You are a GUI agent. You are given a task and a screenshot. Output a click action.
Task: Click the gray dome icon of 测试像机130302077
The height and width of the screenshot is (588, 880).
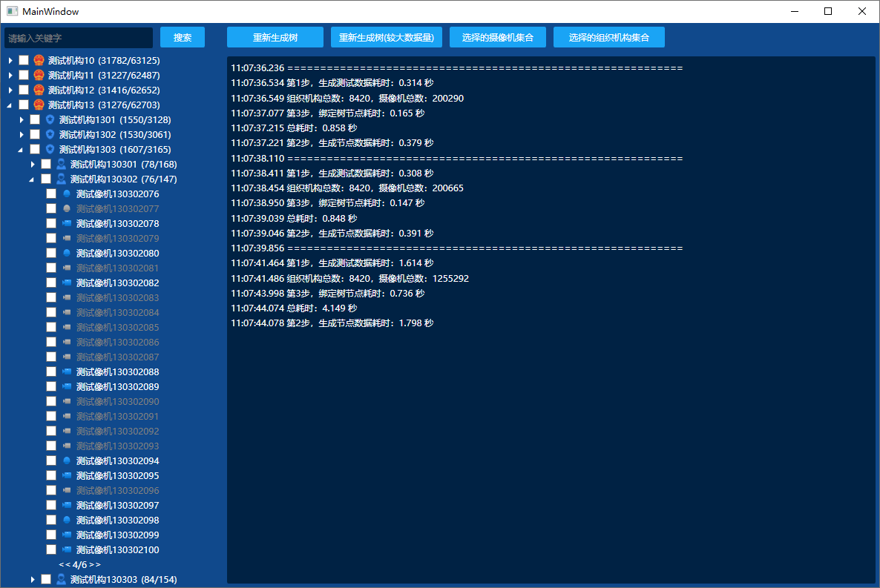click(x=67, y=208)
